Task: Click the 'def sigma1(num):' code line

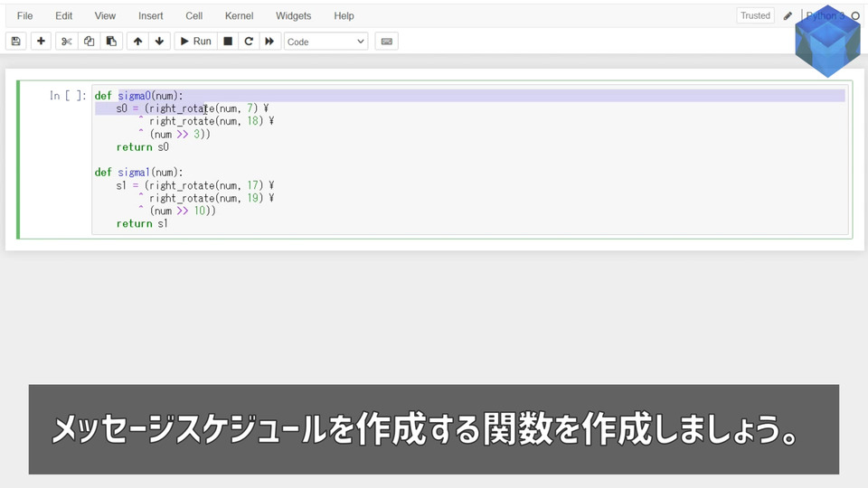Action: [138, 173]
